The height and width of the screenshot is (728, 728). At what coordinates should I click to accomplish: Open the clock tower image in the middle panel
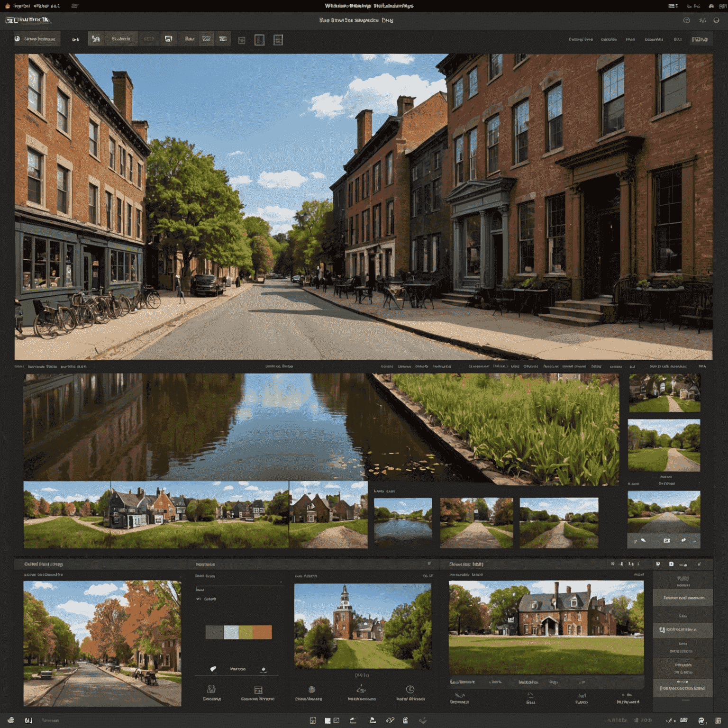[363, 626]
